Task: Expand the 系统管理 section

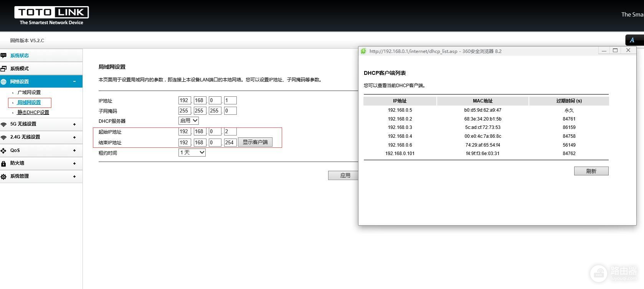Action: (x=74, y=177)
